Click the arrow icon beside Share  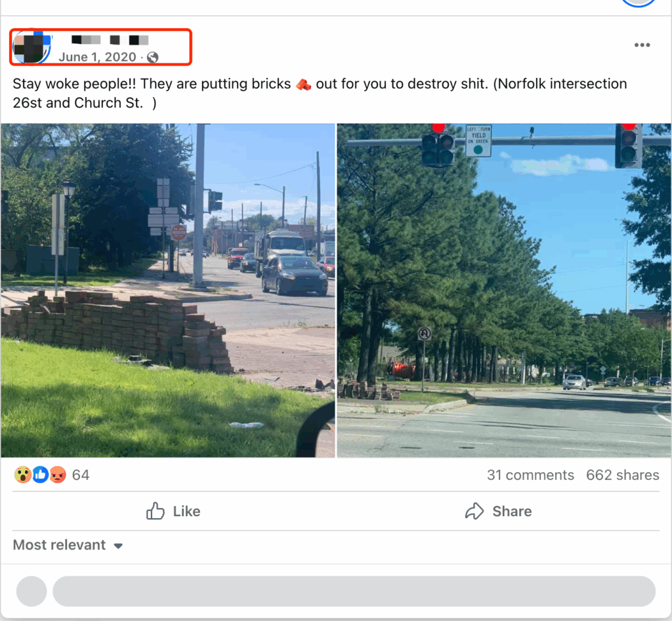click(474, 511)
